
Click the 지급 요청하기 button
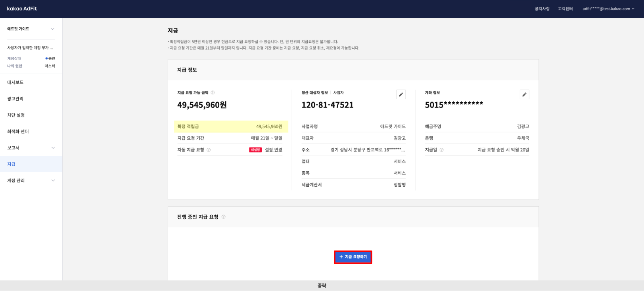click(353, 257)
